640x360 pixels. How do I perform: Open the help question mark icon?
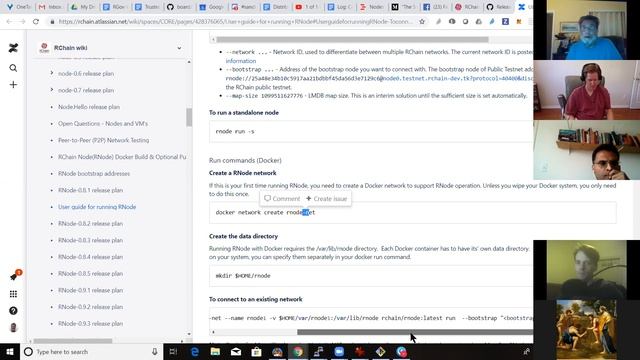click(x=13, y=311)
